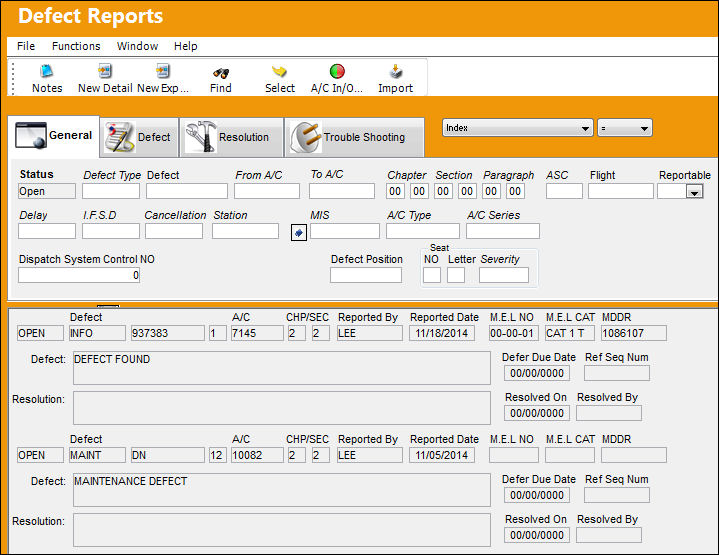Image resolution: width=719 pixels, height=555 pixels.
Task: Click the M.E.L NO value 00-00-01
Action: (x=514, y=333)
